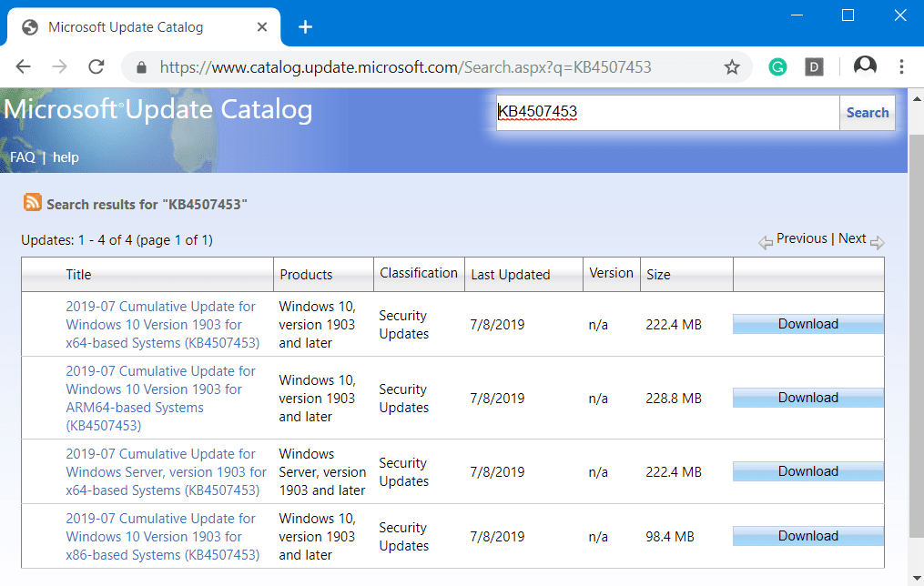Click the browser back arrow
Screen dimensions: 924x586
[23, 66]
